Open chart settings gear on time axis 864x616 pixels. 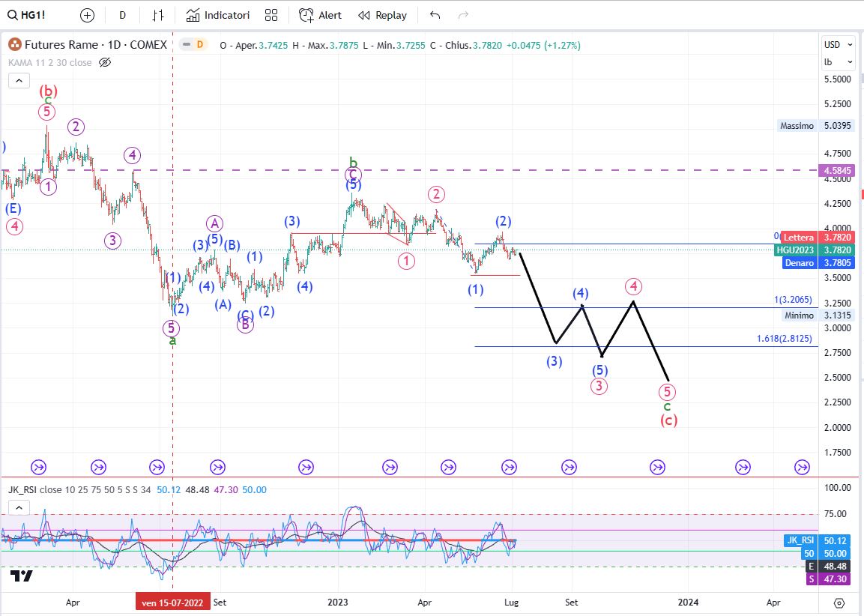839,603
